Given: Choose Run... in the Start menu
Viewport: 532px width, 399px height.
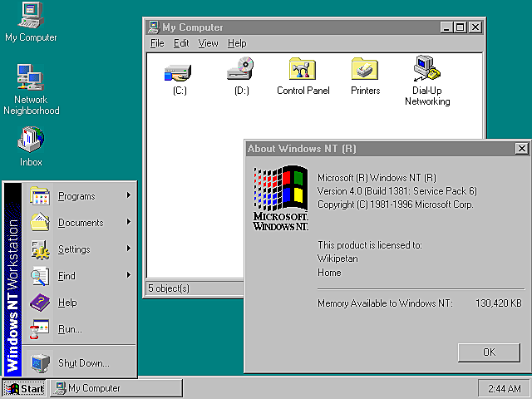Looking at the screenshot, I should 70,329.
